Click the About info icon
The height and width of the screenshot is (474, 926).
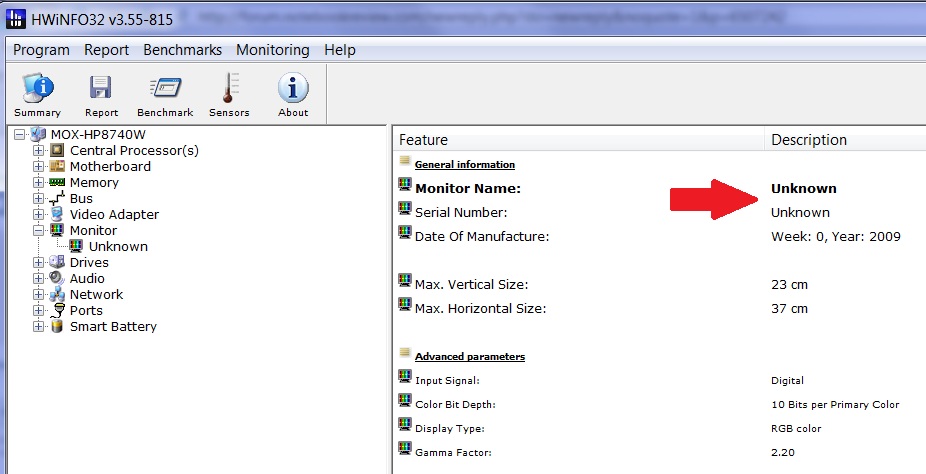pos(293,89)
